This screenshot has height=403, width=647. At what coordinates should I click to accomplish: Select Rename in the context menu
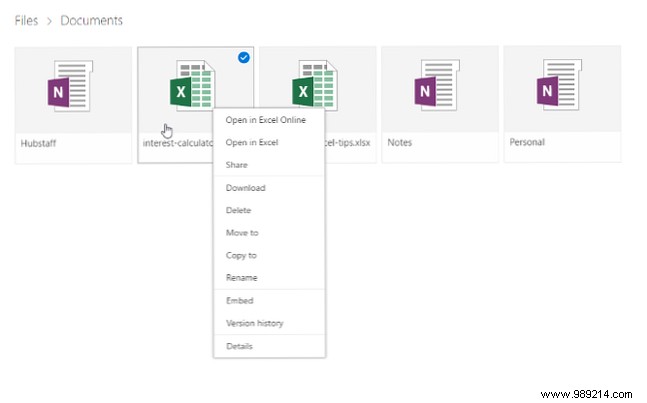coord(241,278)
